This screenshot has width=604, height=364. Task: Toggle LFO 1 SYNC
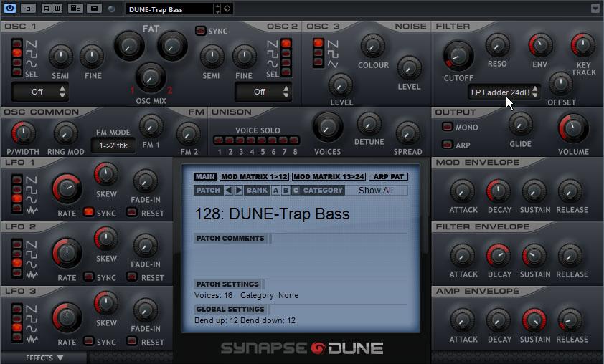(x=89, y=212)
